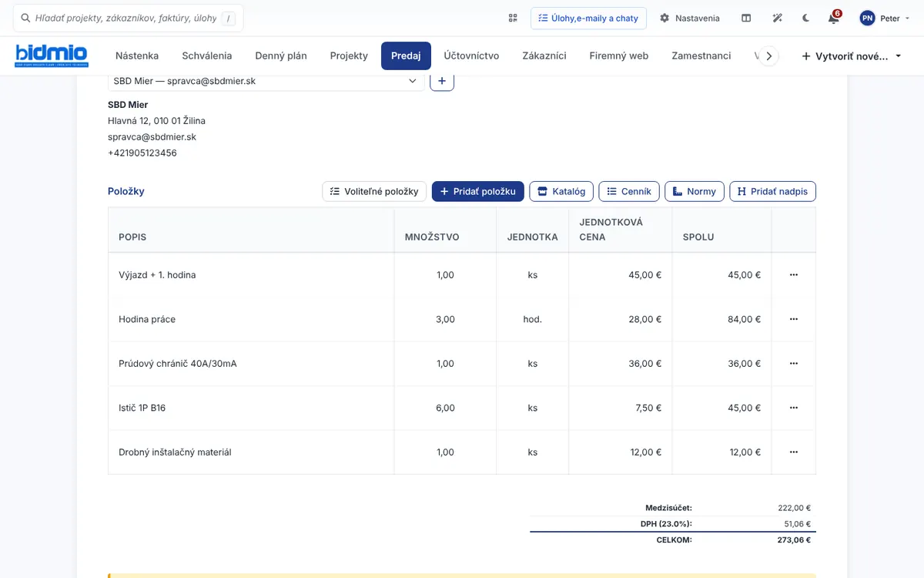Click the CELKOM total 273,06 €

[x=794, y=540]
